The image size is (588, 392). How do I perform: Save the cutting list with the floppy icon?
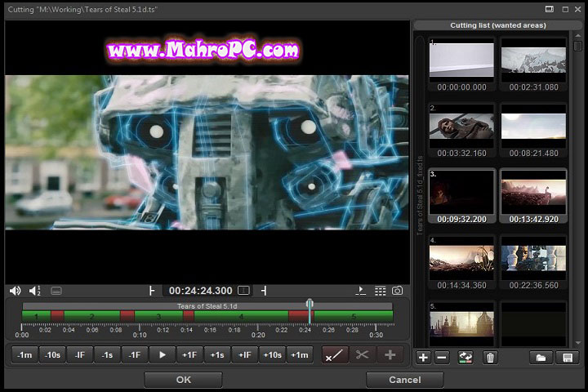coord(568,358)
